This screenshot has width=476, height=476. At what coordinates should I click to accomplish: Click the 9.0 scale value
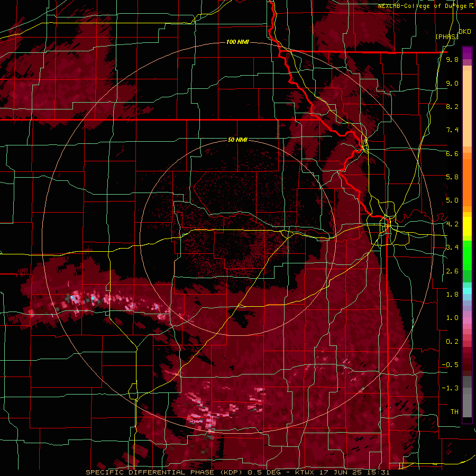[x=452, y=83]
